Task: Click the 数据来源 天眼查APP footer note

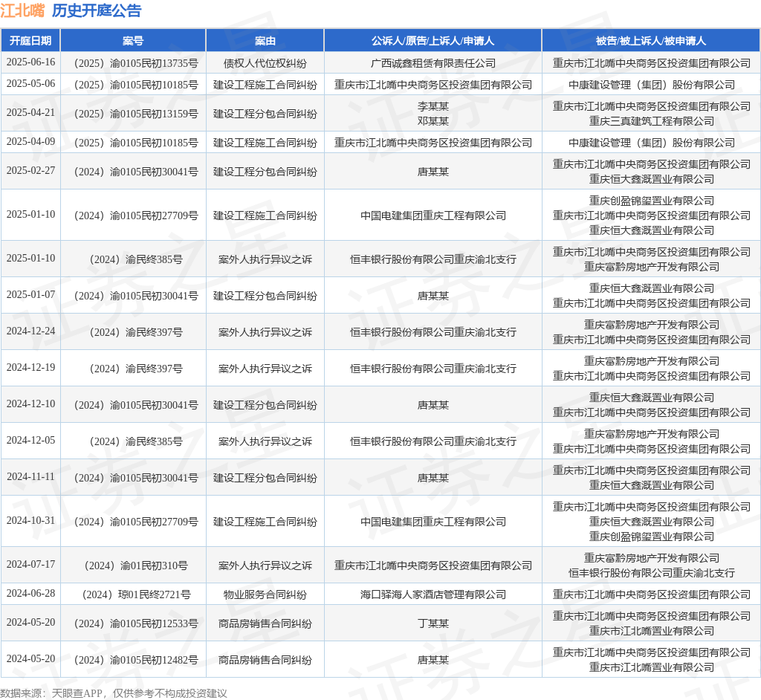Action: pos(114,693)
